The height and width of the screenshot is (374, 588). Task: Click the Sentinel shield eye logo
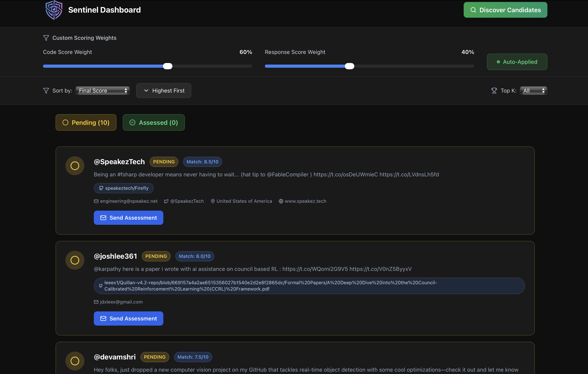point(54,10)
